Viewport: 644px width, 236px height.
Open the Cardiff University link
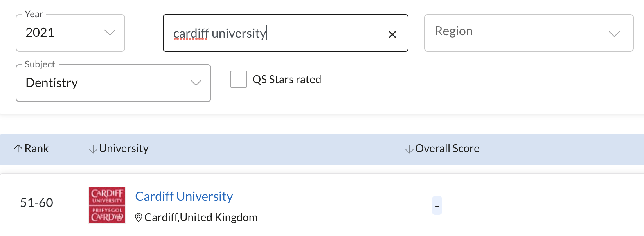click(184, 196)
